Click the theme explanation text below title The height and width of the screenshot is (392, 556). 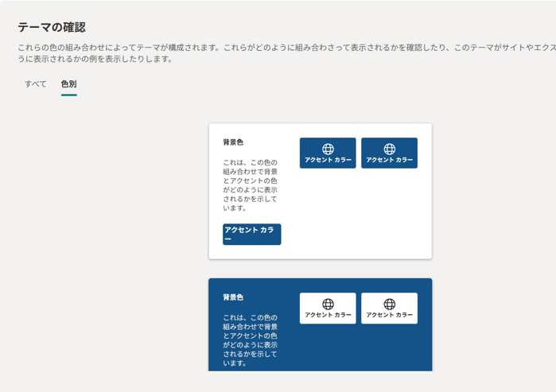(278, 53)
